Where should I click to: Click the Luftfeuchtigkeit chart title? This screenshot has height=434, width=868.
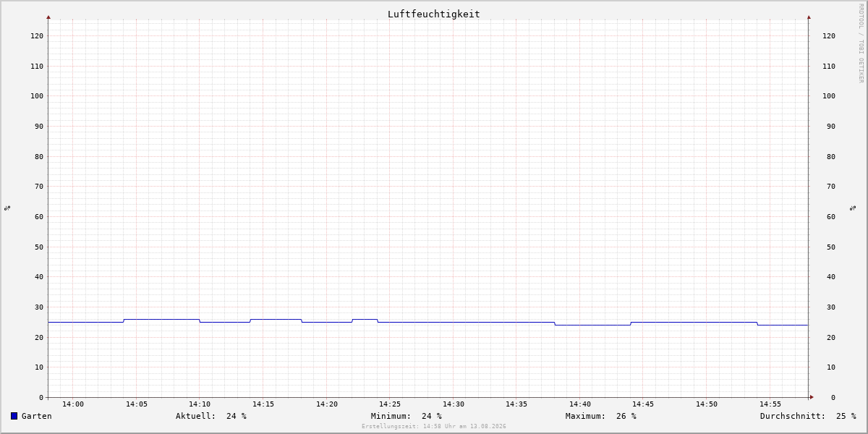(x=434, y=14)
